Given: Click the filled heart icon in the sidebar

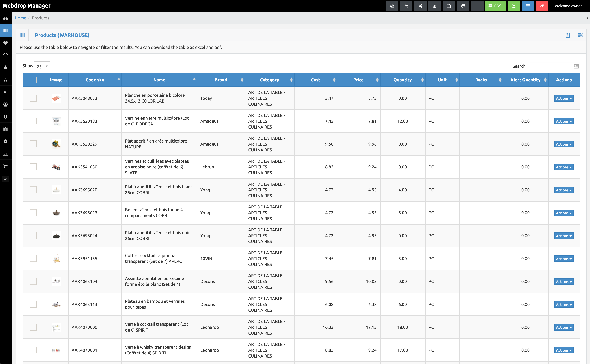Looking at the screenshot, I should point(5,43).
